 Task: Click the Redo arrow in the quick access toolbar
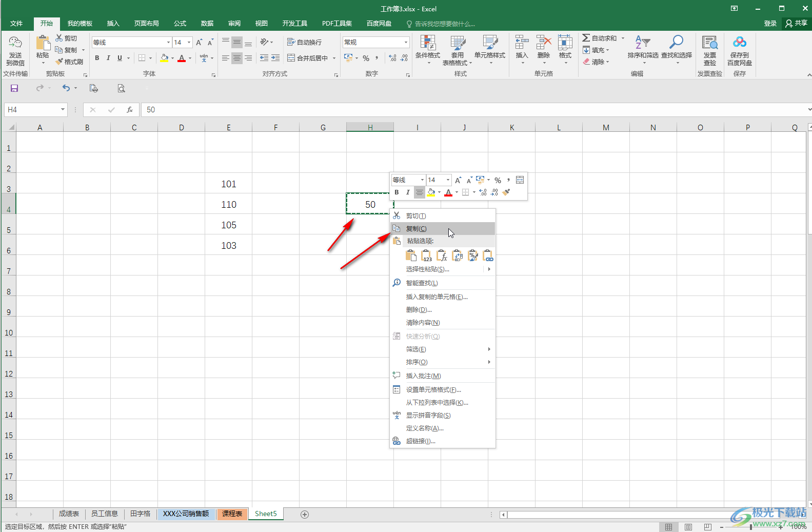pos(39,88)
